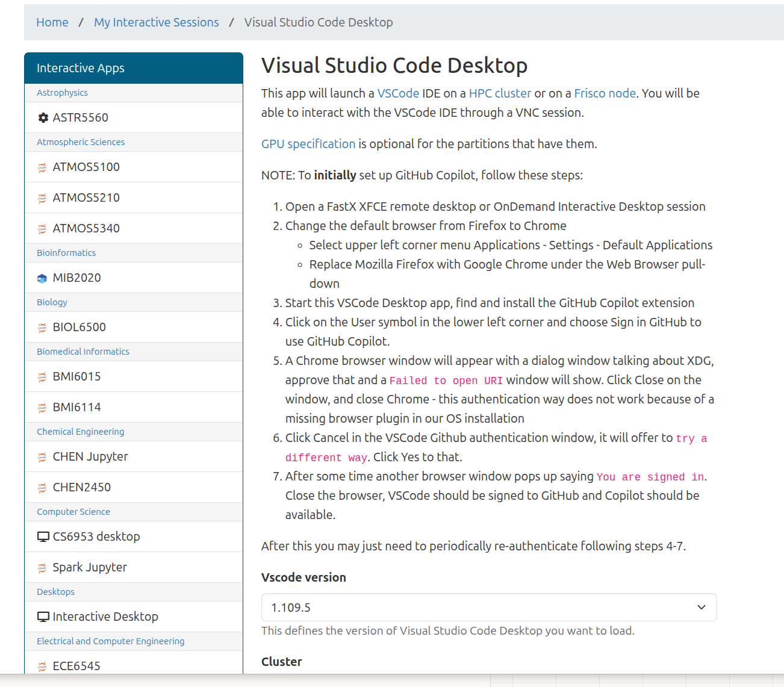This screenshot has width=784, height=687.
Task: Expand the Desktops section header
Action: 55,591
